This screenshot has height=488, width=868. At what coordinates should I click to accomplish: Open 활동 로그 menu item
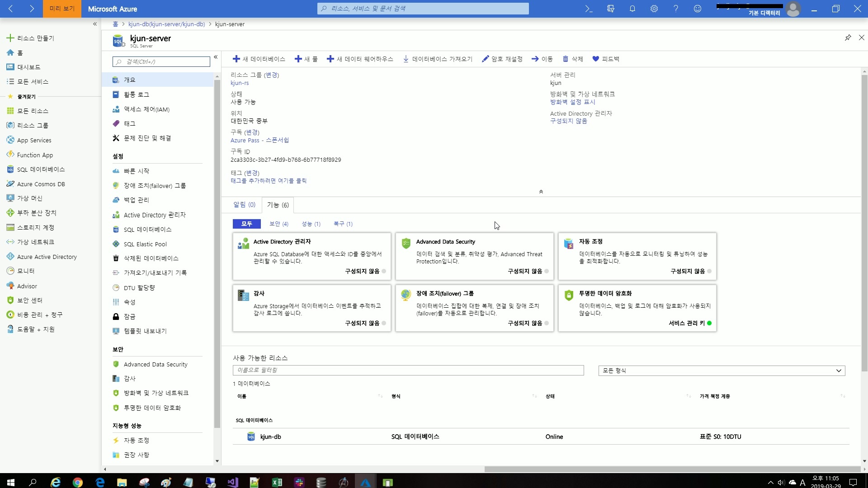(x=136, y=94)
